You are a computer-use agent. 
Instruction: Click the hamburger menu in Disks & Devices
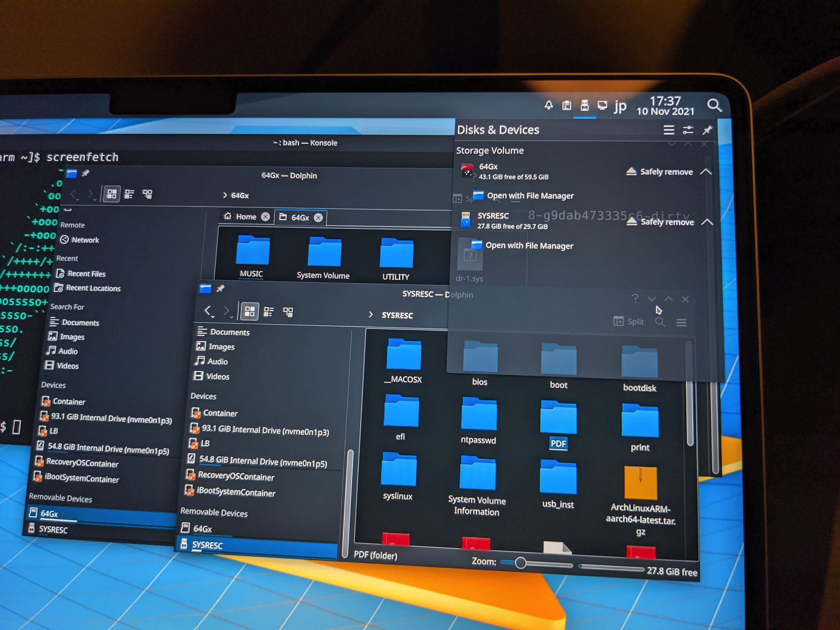(x=668, y=130)
